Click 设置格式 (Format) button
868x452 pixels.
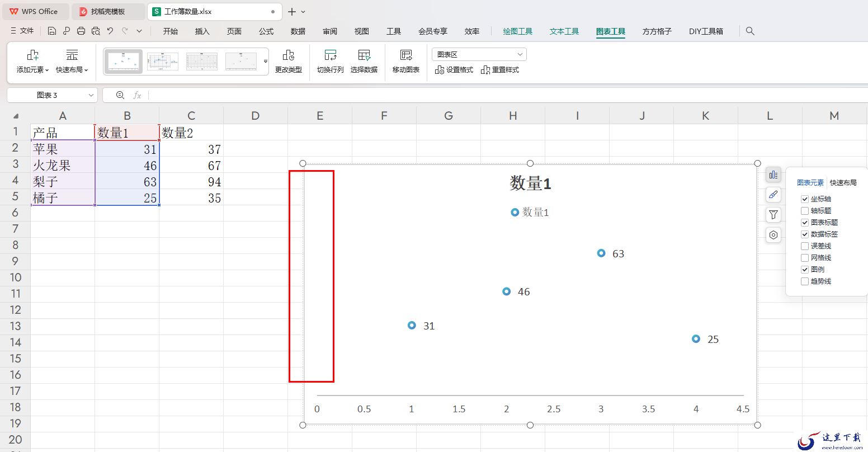coord(454,70)
